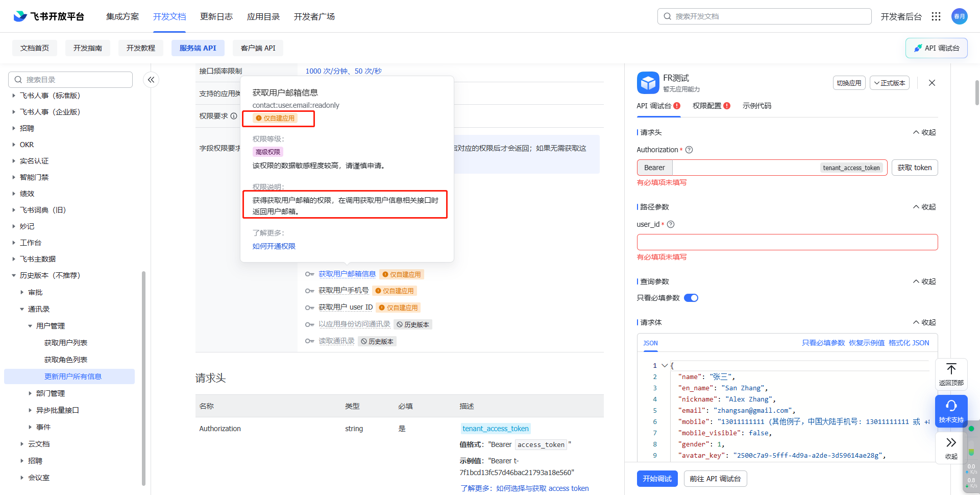Collapse the JSON code fold arrow on line 1

tap(665, 365)
